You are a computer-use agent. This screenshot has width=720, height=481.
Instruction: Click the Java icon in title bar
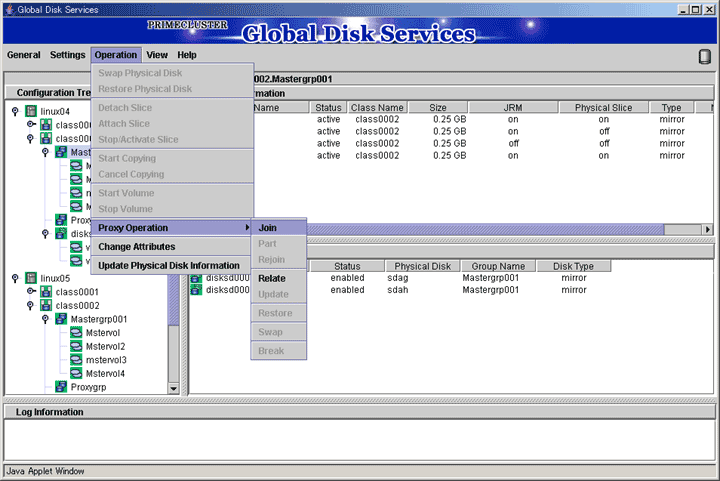[9, 9]
